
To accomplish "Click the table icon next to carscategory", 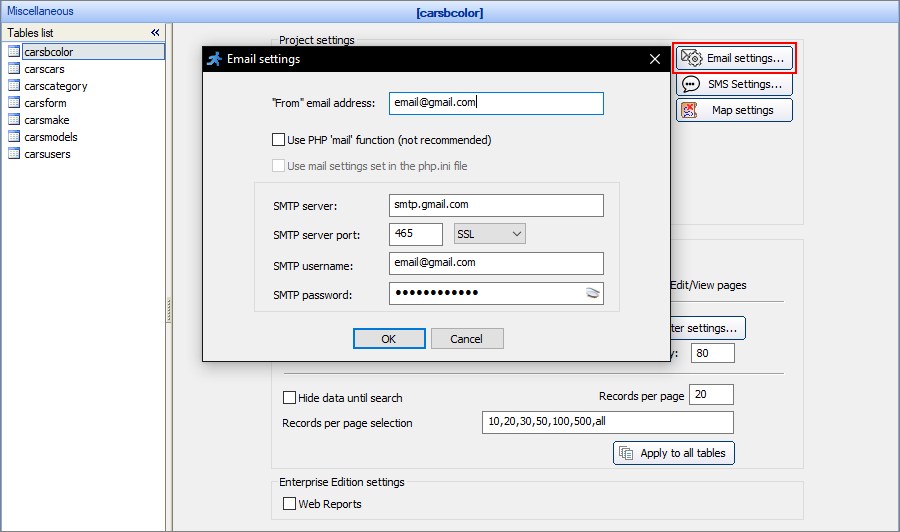I will (14, 86).
